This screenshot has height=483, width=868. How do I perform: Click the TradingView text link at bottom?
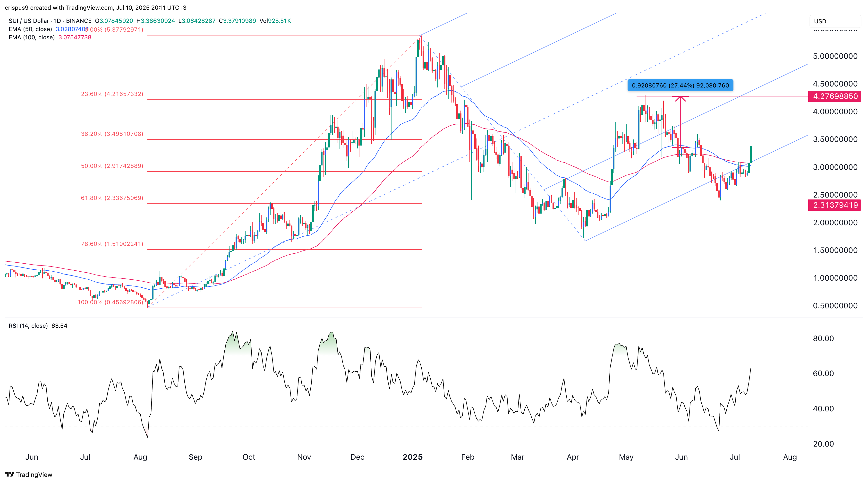34,474
